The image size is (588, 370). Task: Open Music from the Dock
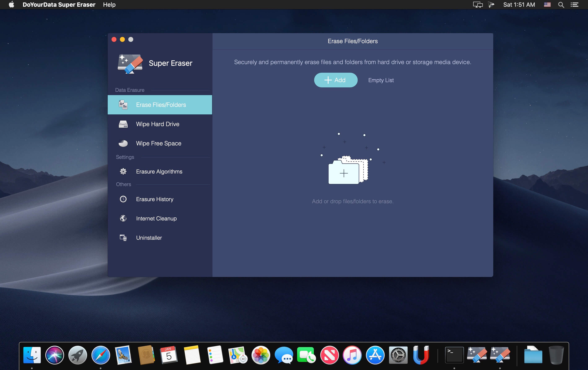(352, 355)
